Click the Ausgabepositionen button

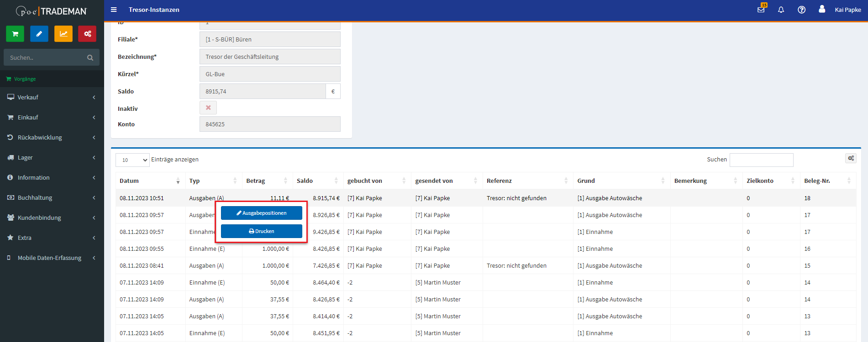[262, 213]
